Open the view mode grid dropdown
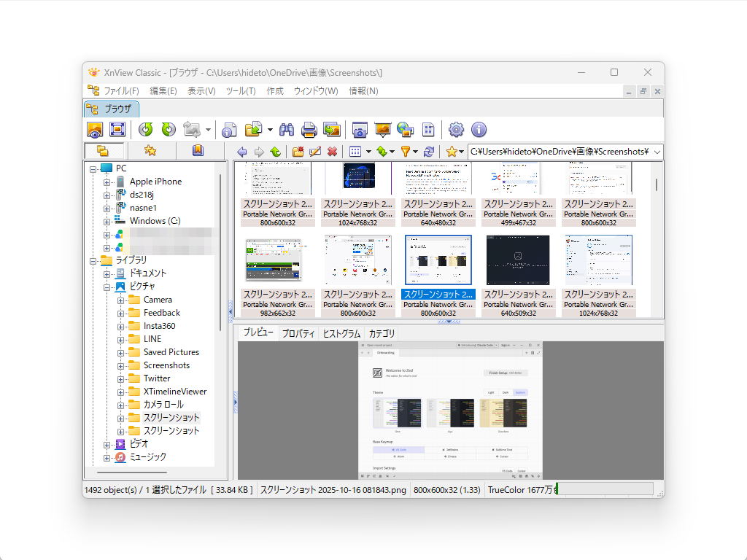 [368, 152]
